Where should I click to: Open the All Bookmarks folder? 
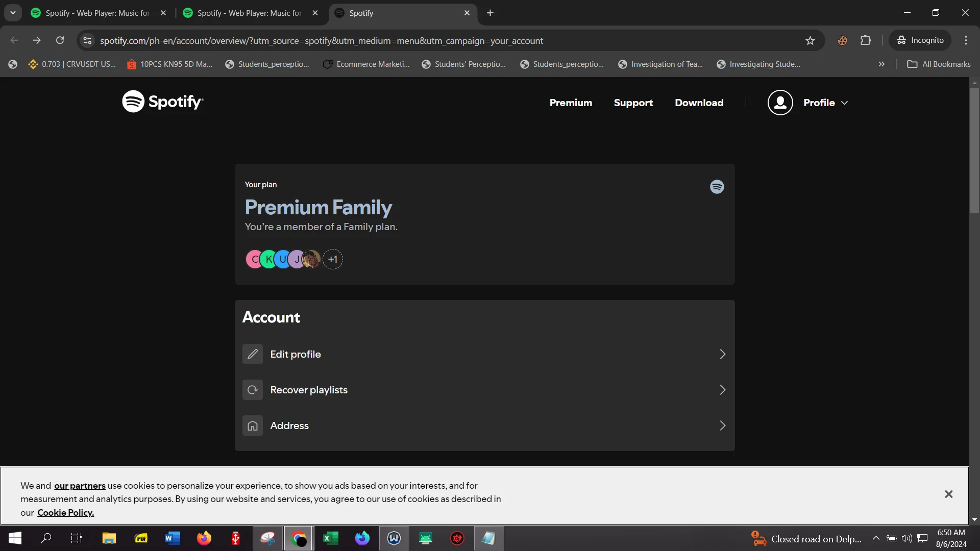tap(939, 64)
